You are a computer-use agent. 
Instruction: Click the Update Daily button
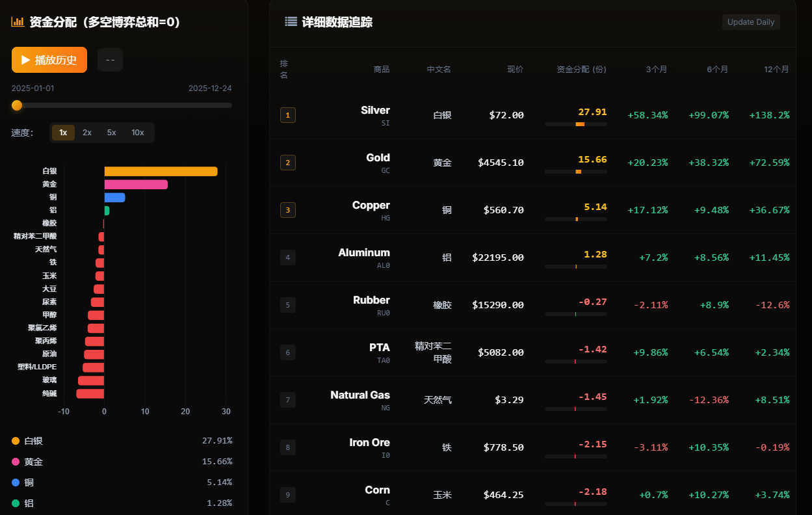[x=750, y=21]
